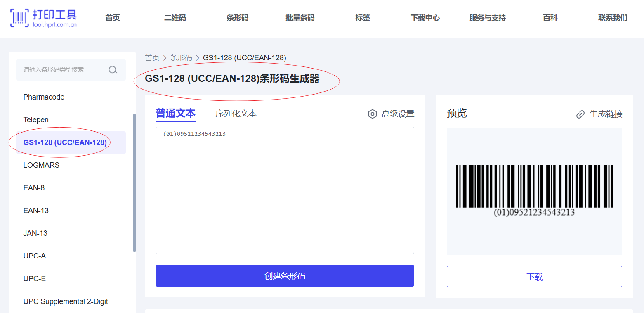Open the 二维码 navigation menu
Viewport: 644px width, 313px height.
click(175, 18)
